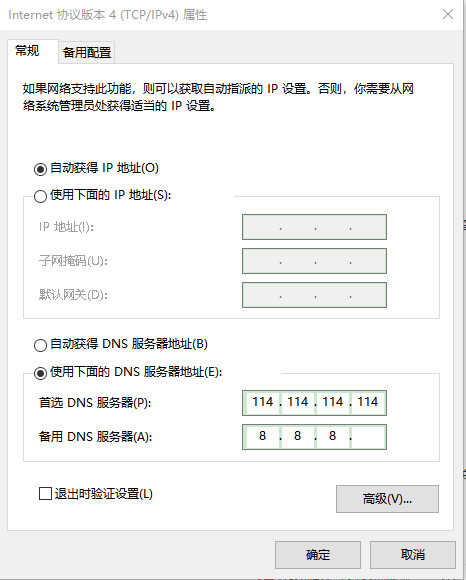Click the disabled 子网掩码 field
The width and height of the screenshot is (466, 580).
pos(314,261)
